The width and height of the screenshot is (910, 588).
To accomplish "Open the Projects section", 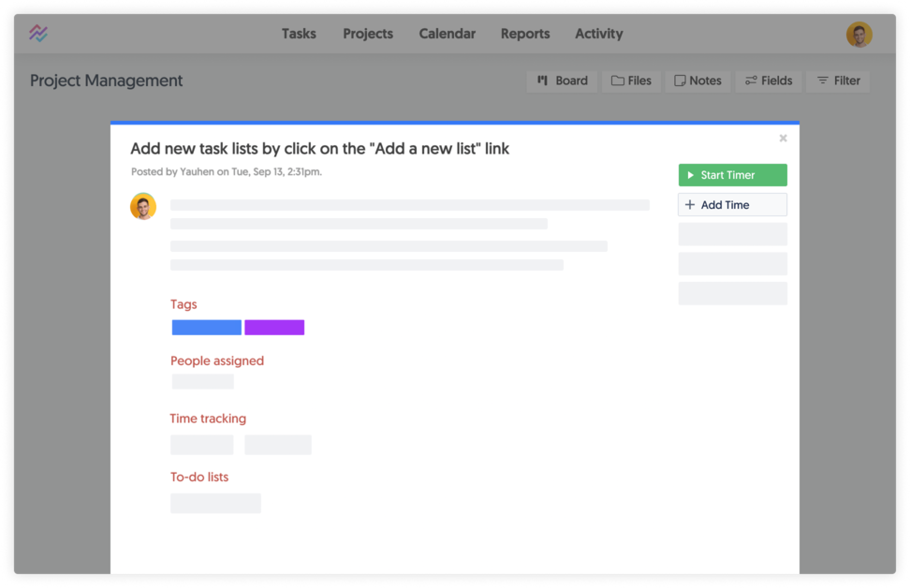I will [x=367, y=34].
